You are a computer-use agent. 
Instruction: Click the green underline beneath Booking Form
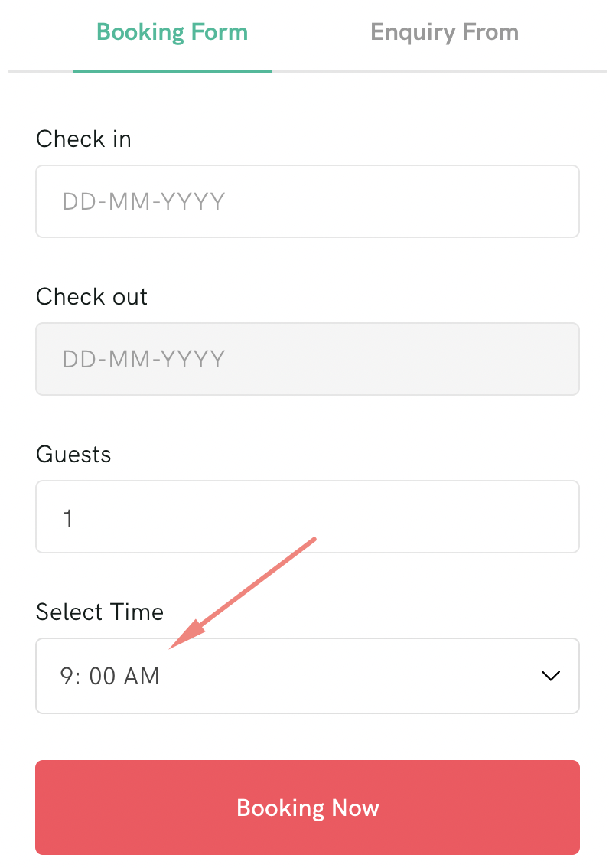tap(172, 71)
